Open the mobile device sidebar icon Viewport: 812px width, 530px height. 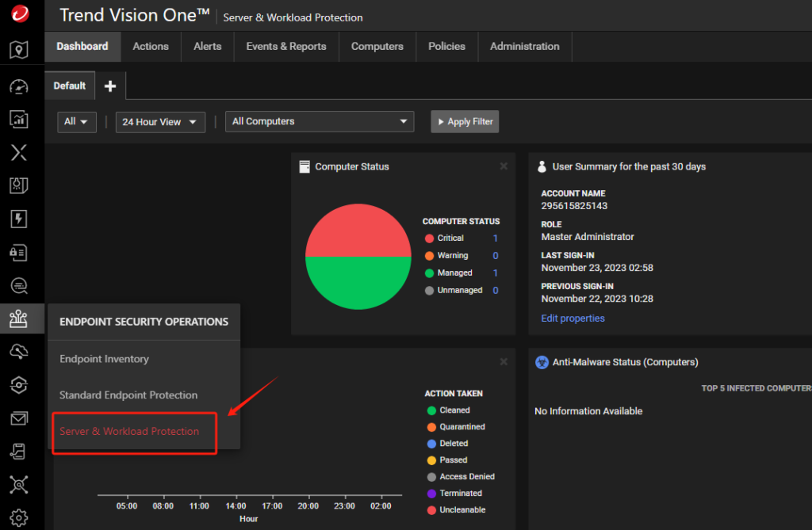click(x=19, y=452)
